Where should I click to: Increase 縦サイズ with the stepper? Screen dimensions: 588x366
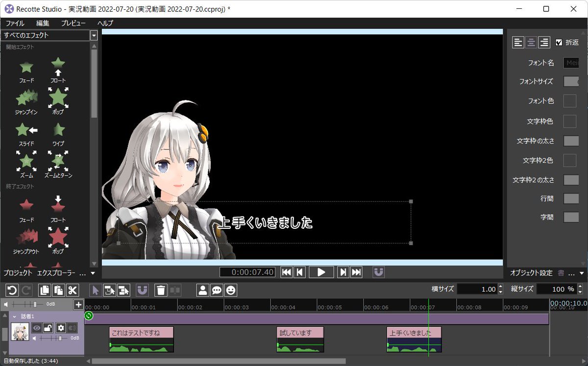[580, 287]
